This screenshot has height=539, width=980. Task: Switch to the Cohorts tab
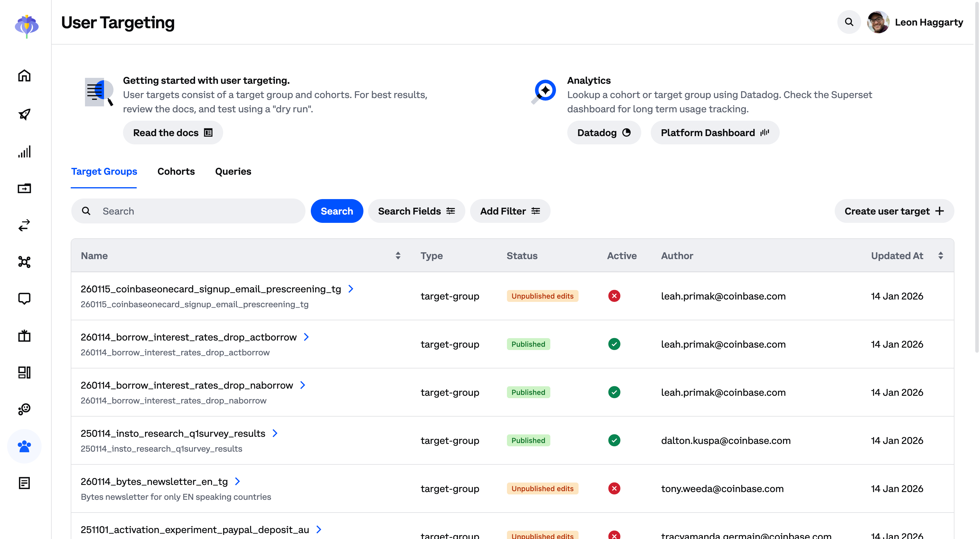pos(176,171)
